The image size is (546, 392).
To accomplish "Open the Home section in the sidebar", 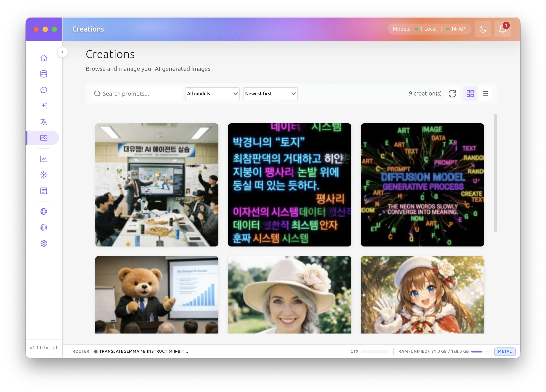I will pos(44,58).
